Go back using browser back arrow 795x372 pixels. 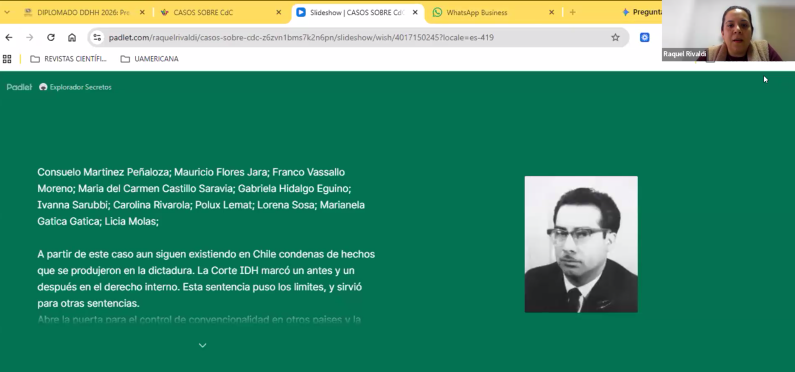tap(9, 38)
